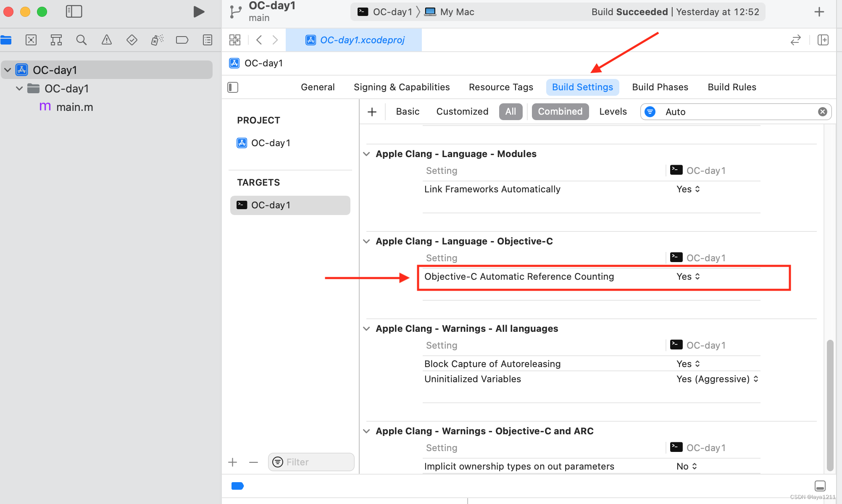
Task: Open the find navigator magnifier
Action: click(82, 40)
